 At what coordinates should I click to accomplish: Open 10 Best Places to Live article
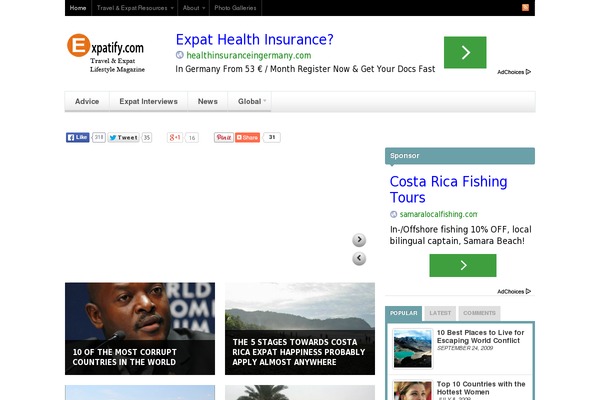coord(480,336)
